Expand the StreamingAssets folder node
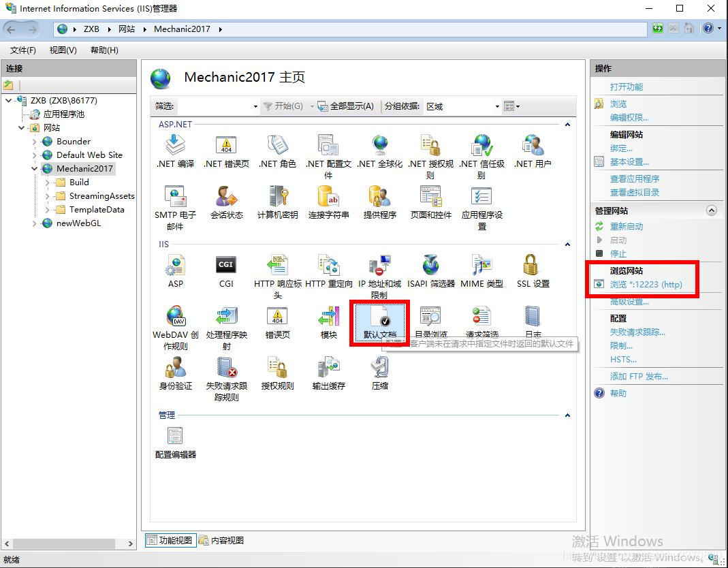Image resolution: width=728 pixels, height=568 pixels. [48, 196]
